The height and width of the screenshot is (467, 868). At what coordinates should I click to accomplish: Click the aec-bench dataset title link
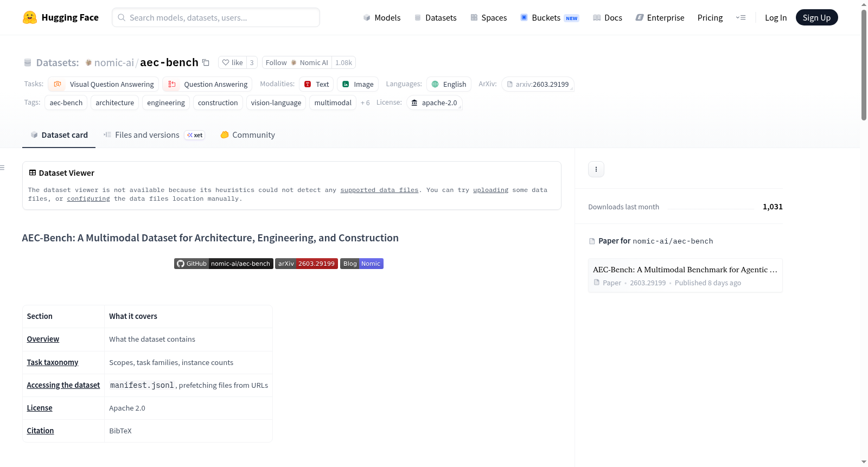click(169, 62)
